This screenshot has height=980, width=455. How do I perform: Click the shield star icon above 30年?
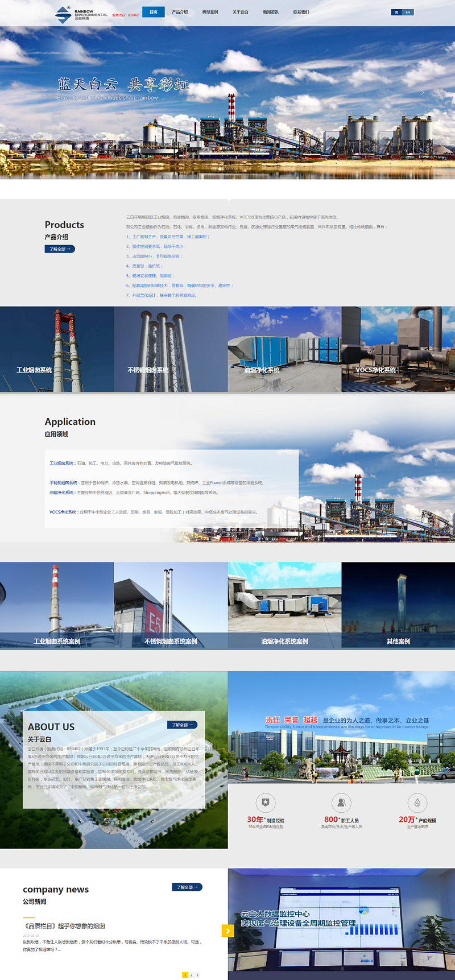click(x=265, y=803)
